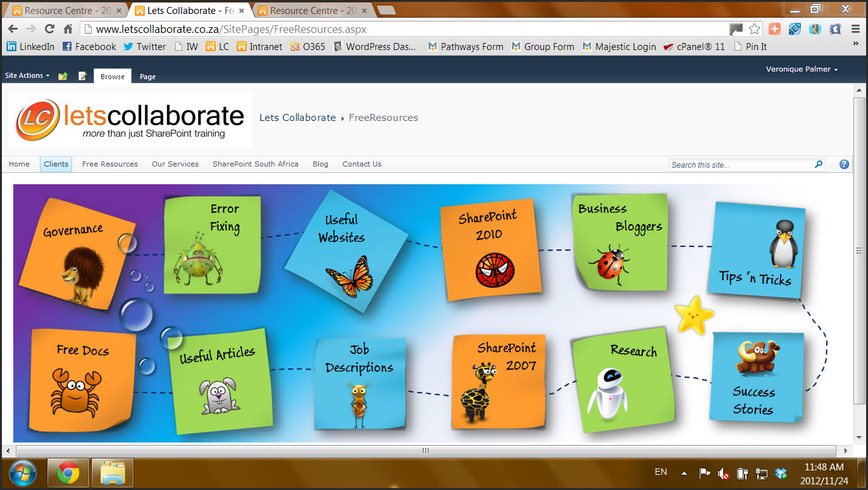Expand the Veronique Palmer user menu
The height and width of the screenshot is (490, 868).
[x=802, y=69]
